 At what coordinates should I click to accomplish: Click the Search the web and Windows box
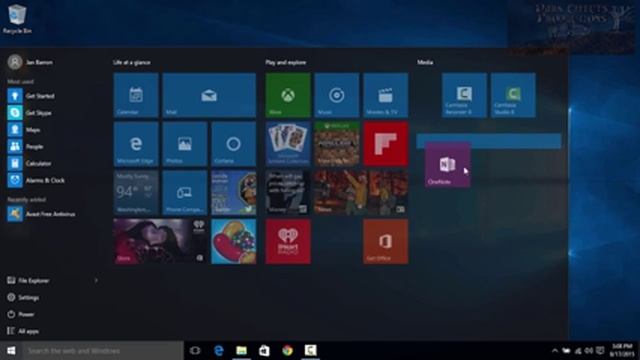(x=102, y=351)
